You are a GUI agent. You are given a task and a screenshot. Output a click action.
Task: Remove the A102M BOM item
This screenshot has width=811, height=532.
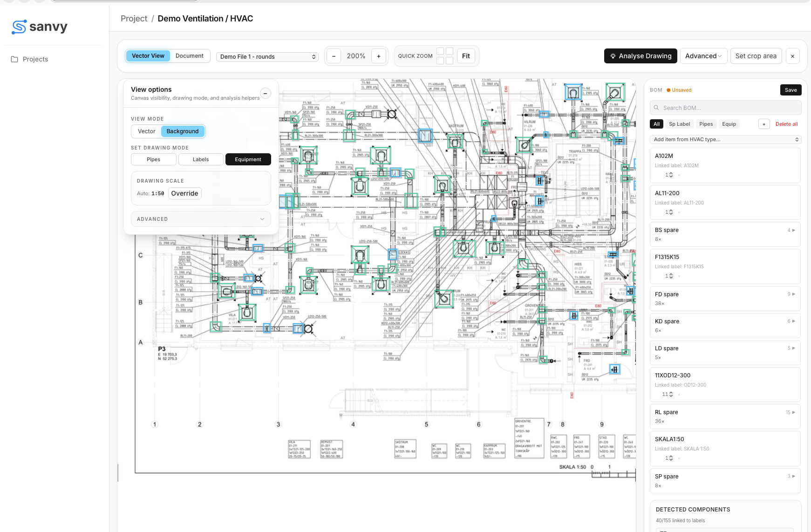[x=679, y=175]
